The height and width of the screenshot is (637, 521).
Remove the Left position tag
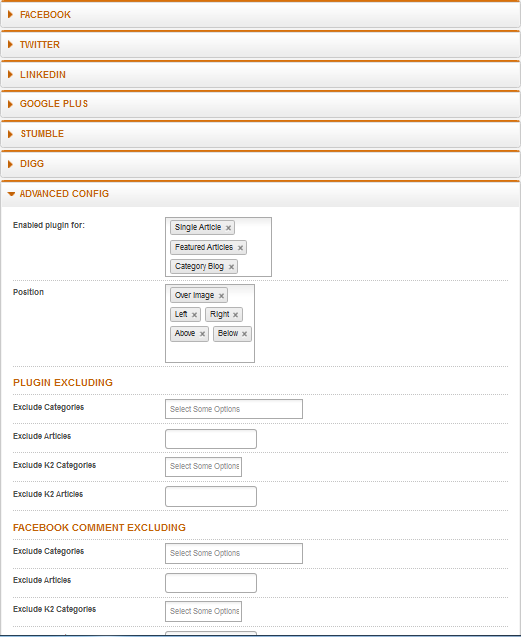coord(194,315)
